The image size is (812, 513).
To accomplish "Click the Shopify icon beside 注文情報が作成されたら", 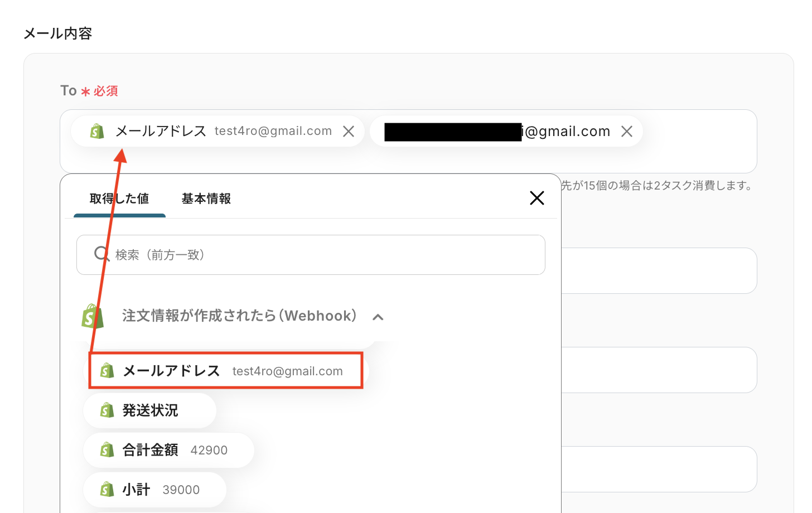I will [93, 316].
